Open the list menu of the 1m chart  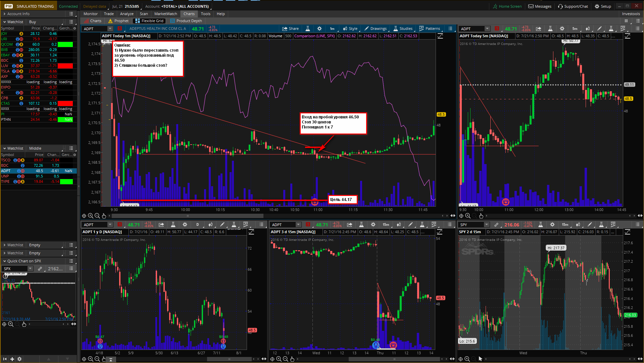point(450,29)
